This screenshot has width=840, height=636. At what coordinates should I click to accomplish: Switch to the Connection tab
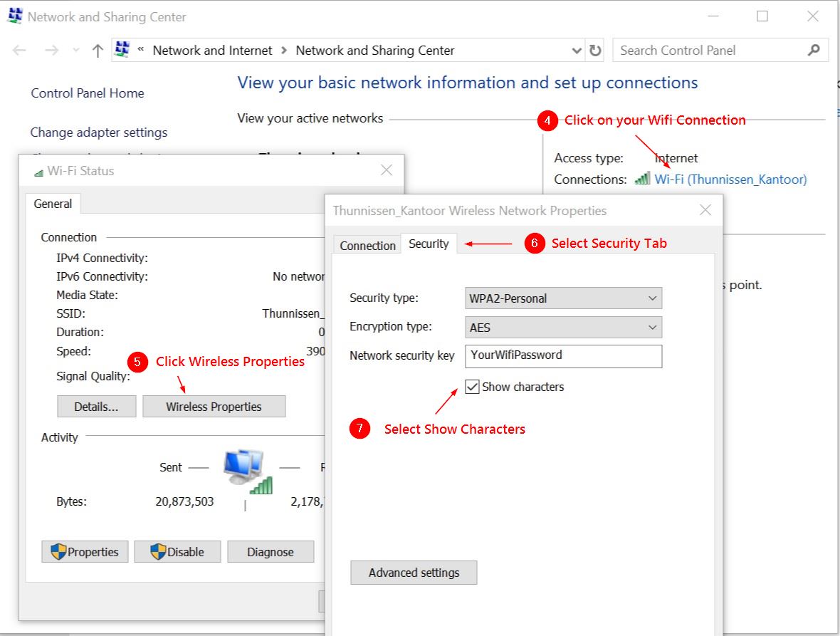[x=367, y=245]
